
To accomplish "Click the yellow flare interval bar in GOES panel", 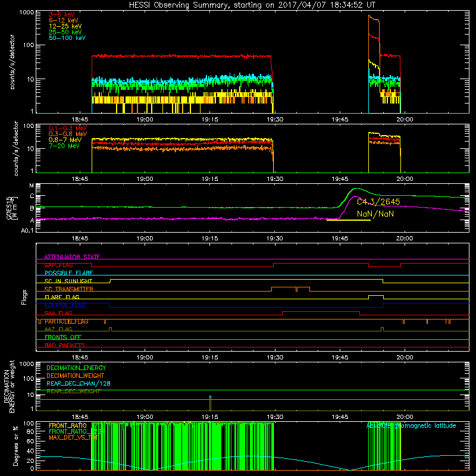I will 349,220.
